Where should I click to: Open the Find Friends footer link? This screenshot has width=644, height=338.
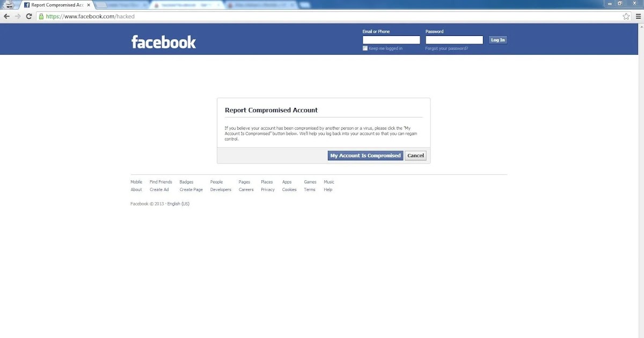tap(161, 182)
